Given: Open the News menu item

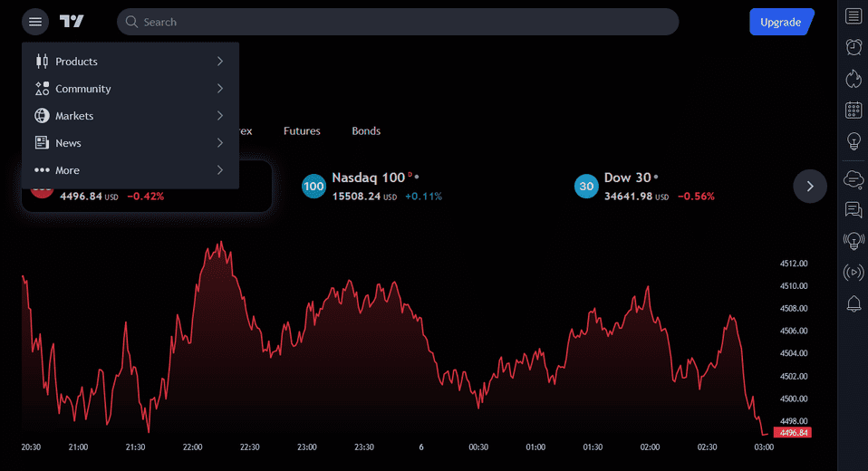Looking at the screenshot, I should 130,143.
